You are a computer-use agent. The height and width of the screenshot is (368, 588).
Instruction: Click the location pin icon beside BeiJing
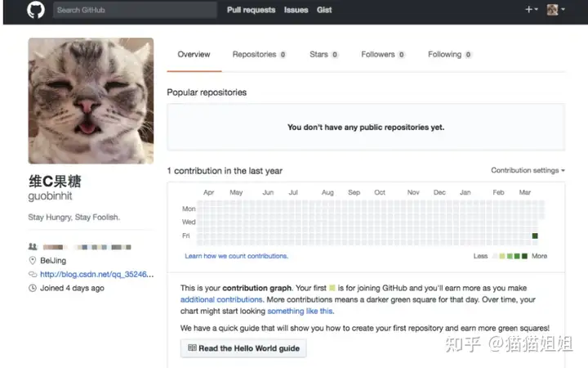[x=33, y=260]
